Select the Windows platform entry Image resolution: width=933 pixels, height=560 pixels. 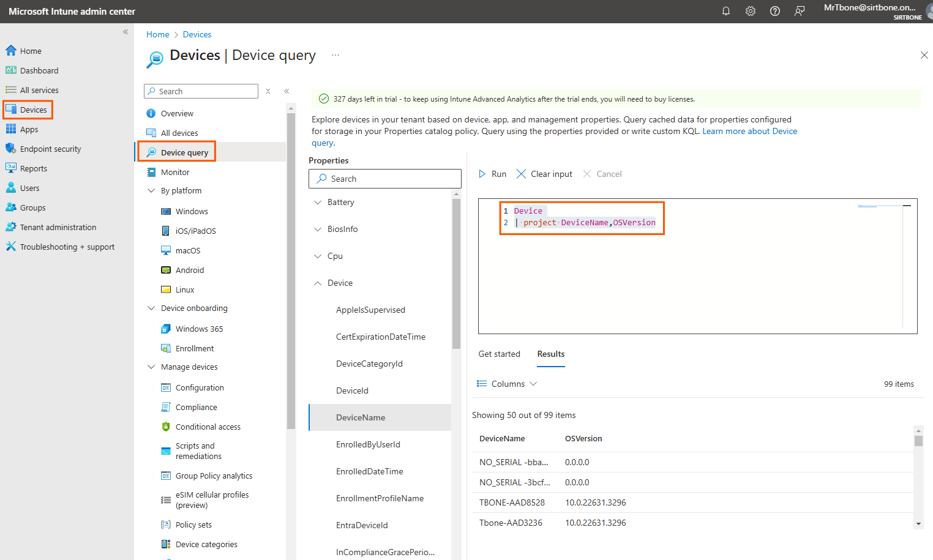192,211
